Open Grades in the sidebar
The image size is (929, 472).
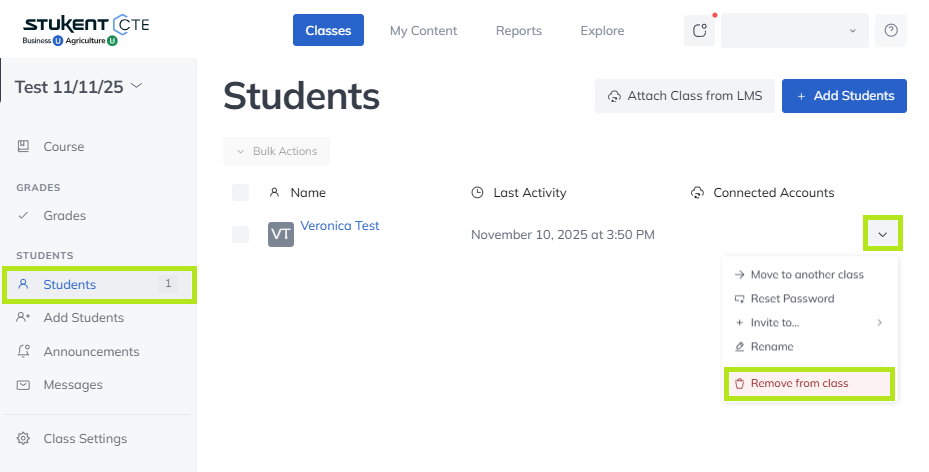[64, 215]
